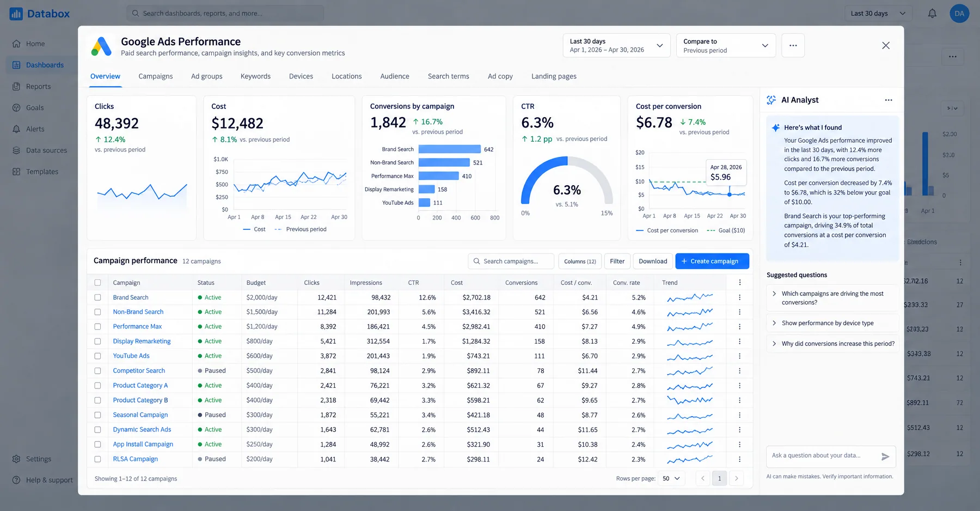Open Settings gear in sidebar
This screenshot has height=511, width=980.
(16, 459)
